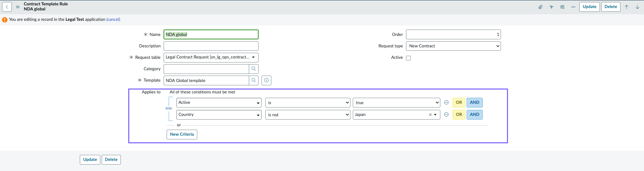The height and width of the screenshot is (171, 644).
Task: Click the bottom Delete button
Action: click(111, 160)
